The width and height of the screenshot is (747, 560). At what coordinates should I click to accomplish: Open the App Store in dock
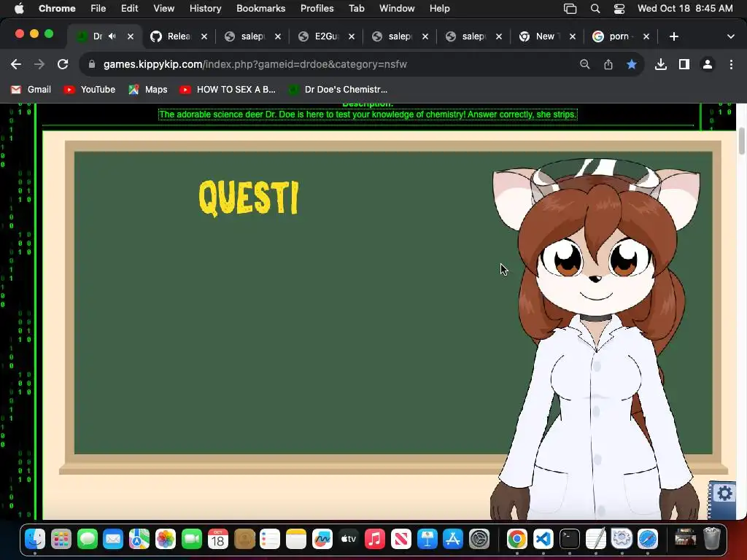pos(452,539)
